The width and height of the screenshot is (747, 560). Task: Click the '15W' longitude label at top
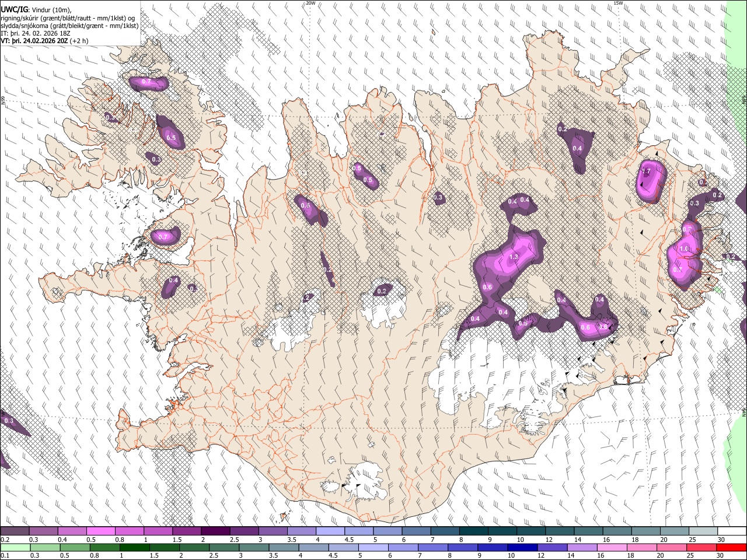(x=618, y=3)
